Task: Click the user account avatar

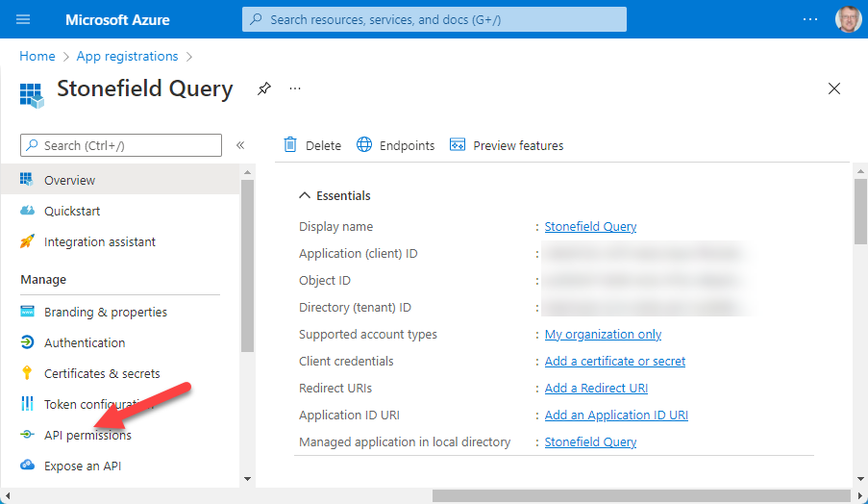Action: point(849,19)
